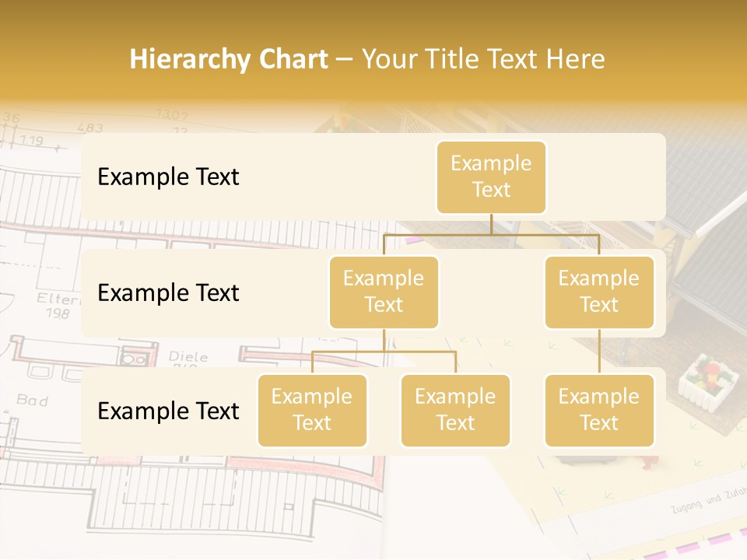Select the horizontal connector line below the top box
Image resolution: width=747 pixels, height=560 pixels.
[491, 233]
